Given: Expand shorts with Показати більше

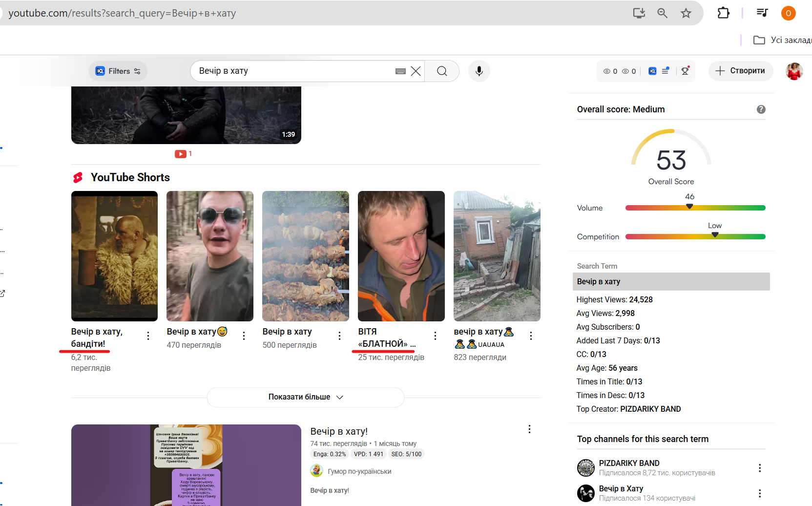Looking at the screenshot, I should tap(306, 397).
